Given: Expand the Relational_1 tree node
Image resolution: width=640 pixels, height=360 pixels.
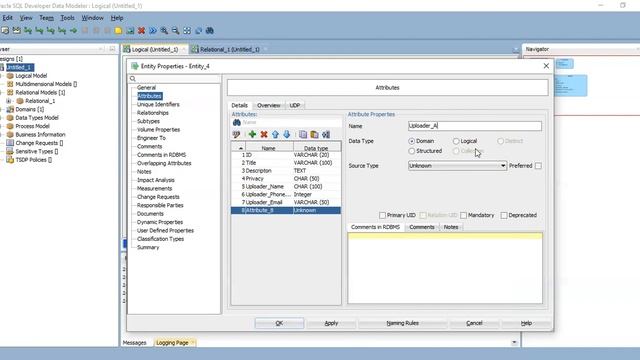Looking at the screenshot, I should (x=9, y=101).
